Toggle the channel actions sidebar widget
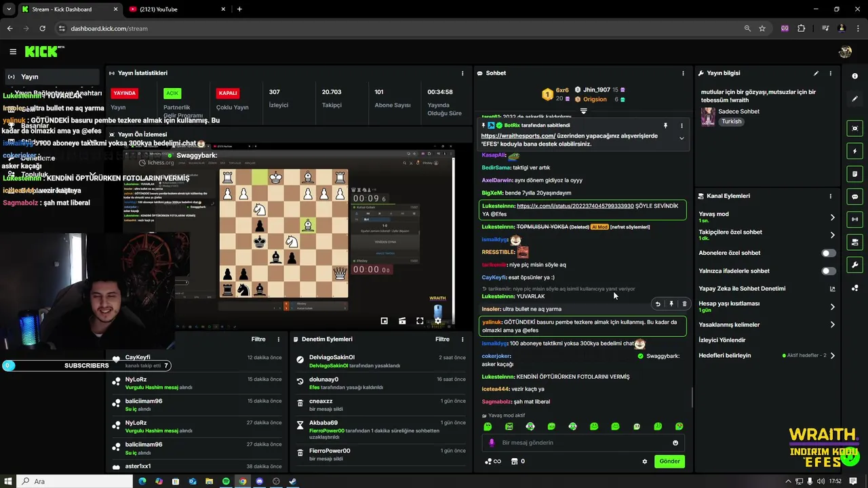Screen dimensions: 868x488 pyautogui.click(x=855, y=242)
